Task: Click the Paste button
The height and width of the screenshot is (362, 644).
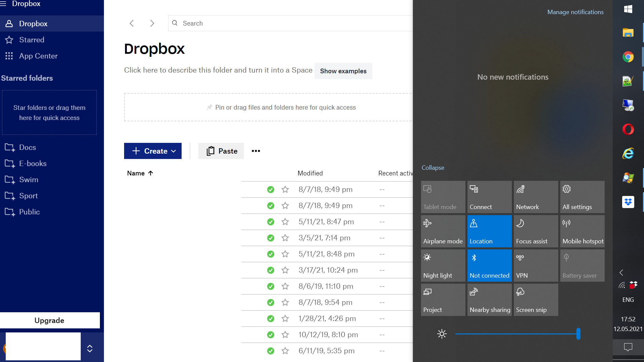Action: (221, 151)
